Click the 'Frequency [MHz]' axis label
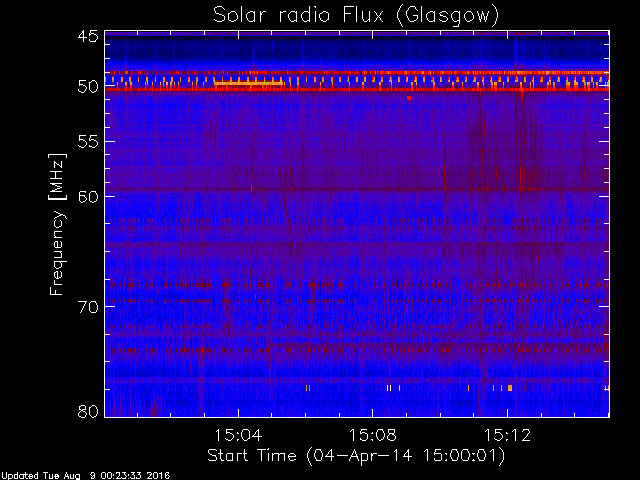Viewport: 640px width, 480px height. [57, 224]
